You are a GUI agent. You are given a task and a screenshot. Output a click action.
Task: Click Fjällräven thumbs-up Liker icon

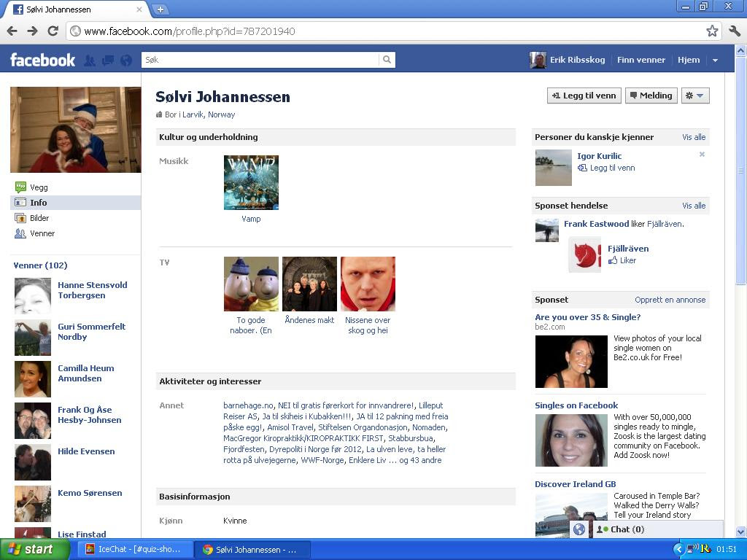point(613,260)
